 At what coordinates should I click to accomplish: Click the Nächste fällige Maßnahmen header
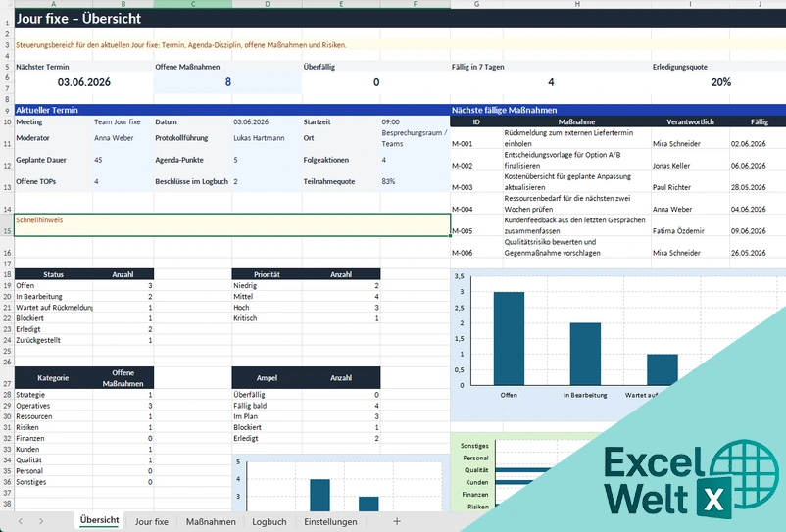click(618, 110)
